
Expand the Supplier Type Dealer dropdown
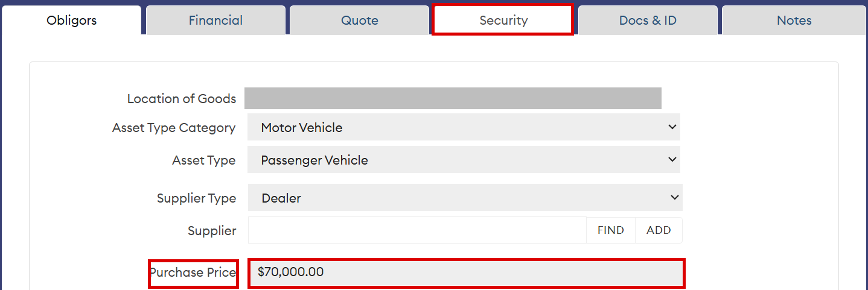pyautogui.click(x=465, y=198)
